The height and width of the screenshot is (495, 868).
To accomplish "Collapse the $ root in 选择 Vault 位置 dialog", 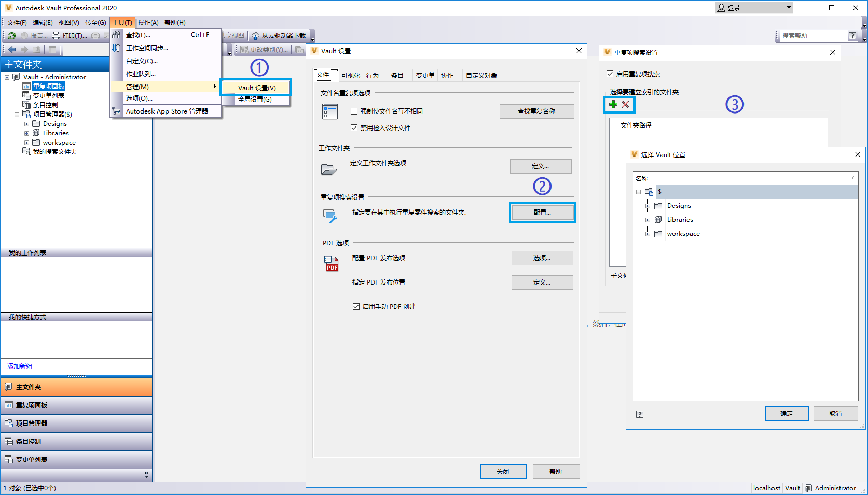I will click(x=639, y=192).
